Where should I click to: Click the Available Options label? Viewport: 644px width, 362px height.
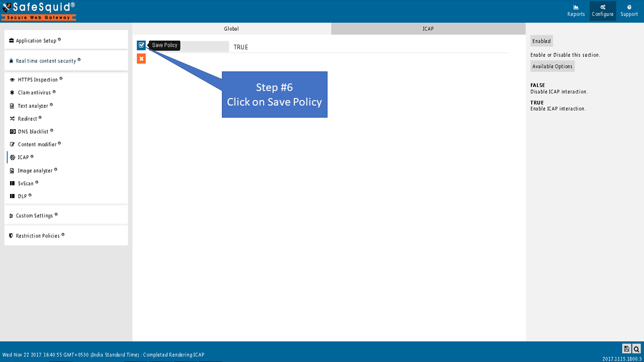click(x=552, y=66)
